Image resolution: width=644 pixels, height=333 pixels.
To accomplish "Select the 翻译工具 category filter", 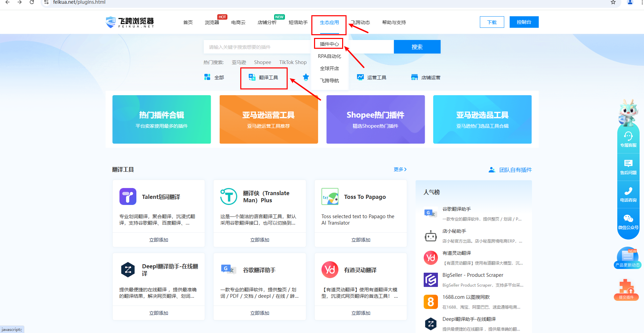I will (x=264, y=78).
